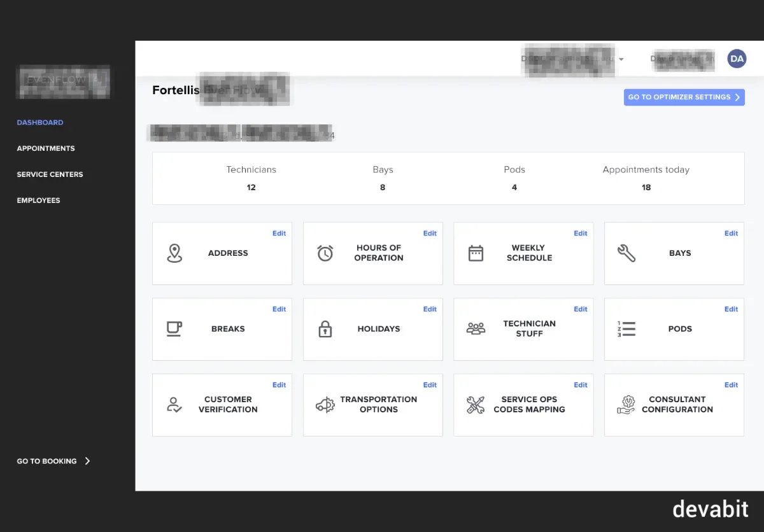Open the Dashboard sidebar menu item

40,122
